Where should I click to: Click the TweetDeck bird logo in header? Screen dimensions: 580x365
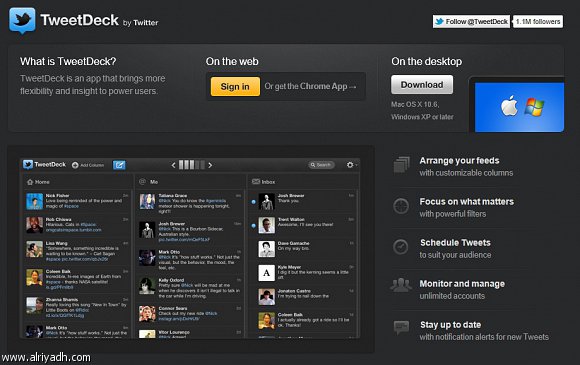22,20
